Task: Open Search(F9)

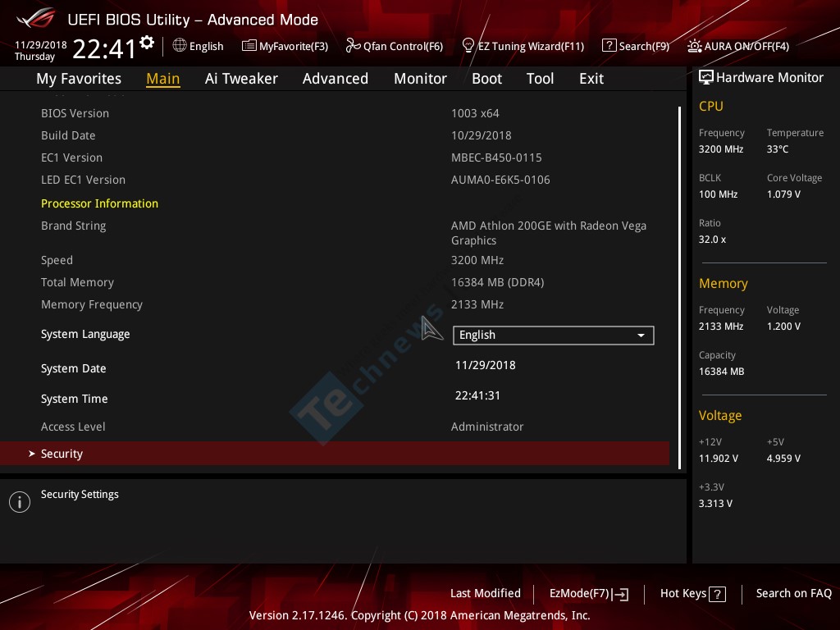Action: coord(636,46)
